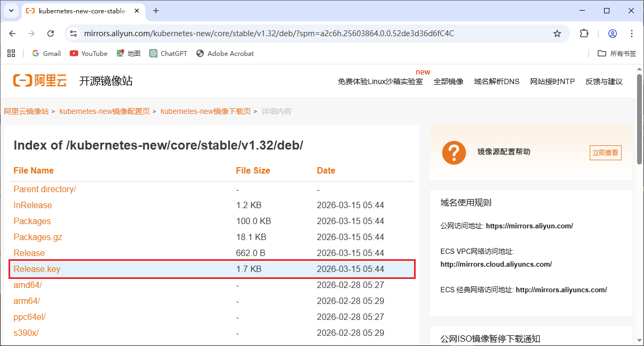Open the amd64/ directory link
The image size is (644, 346).
pyautogui.click(x=28, y=285)
